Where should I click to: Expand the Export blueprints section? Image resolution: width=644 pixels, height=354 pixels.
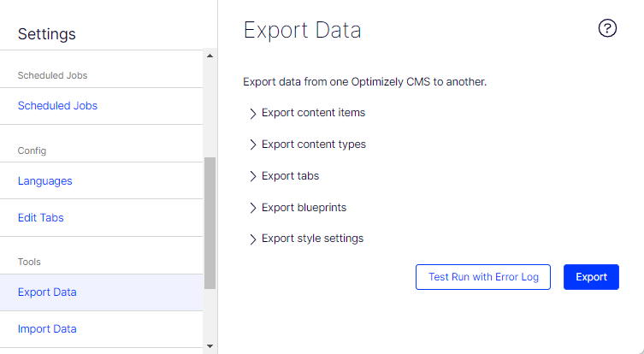(304, 207)
